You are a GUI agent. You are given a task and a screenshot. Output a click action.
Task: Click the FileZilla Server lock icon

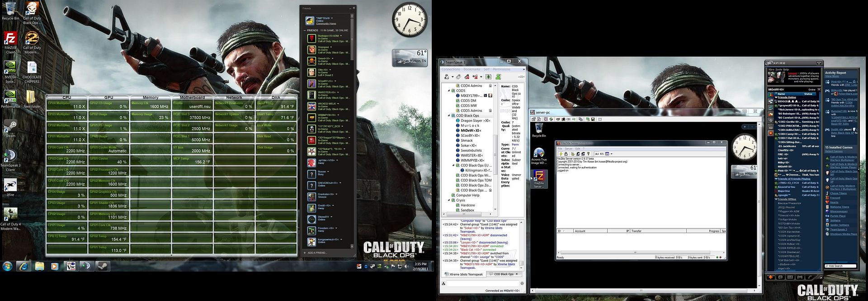(566, 154)
